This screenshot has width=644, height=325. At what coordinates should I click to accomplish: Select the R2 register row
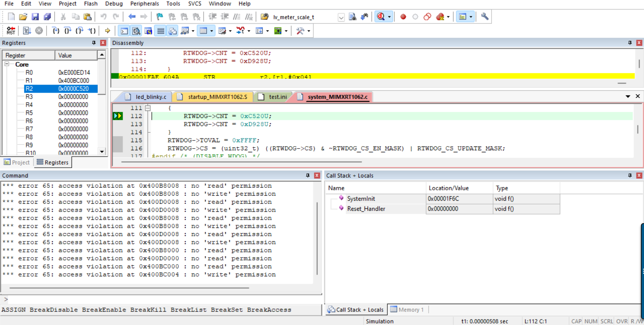click(61, 89)
